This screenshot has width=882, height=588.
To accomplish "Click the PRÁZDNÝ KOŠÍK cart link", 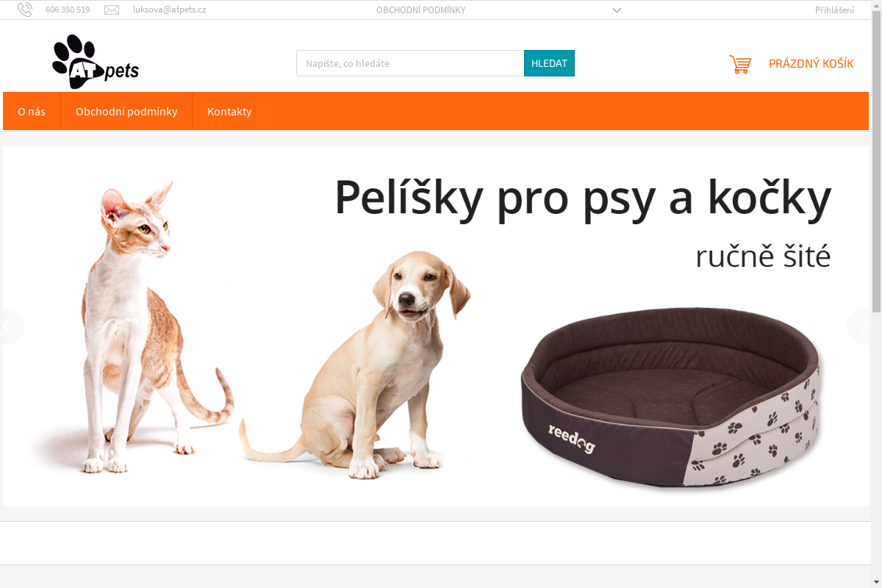I will [811, 64].
